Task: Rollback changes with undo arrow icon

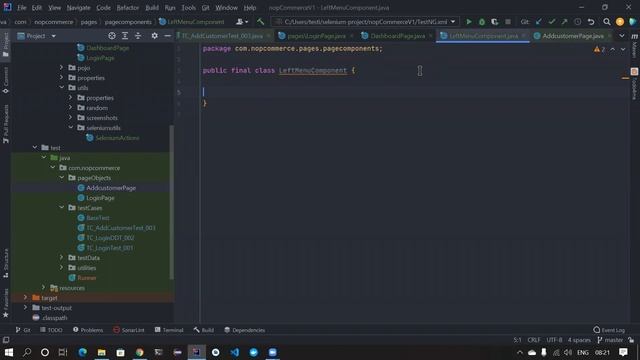Action: pos(591,22)
